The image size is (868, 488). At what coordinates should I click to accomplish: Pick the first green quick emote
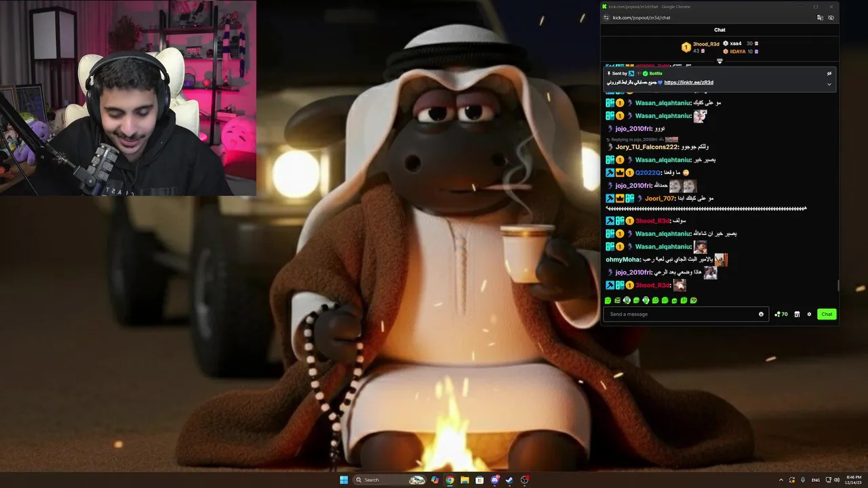coord(608,300)
